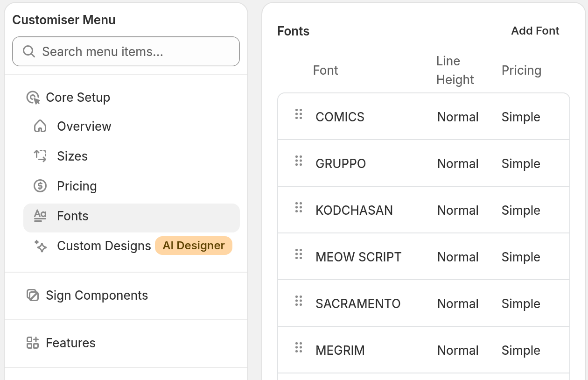The image size is (588, 380).
Task: Click Normal line height in MEGRIM row
Action: coord(458,350)
